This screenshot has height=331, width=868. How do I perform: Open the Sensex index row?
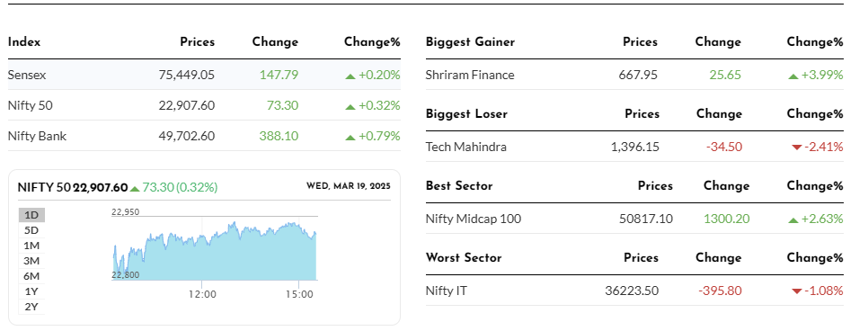pyautogui.click(x=204, y=75)
